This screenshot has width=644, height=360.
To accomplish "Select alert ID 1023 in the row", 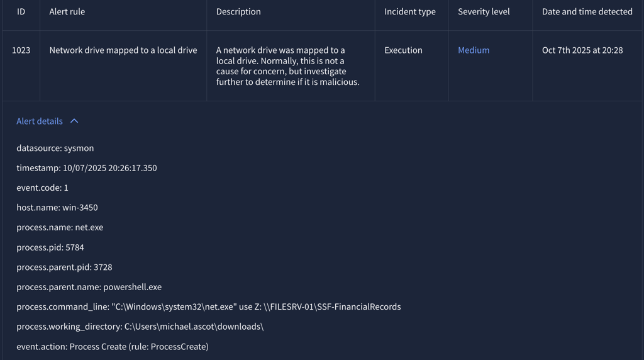I will 21,50.
